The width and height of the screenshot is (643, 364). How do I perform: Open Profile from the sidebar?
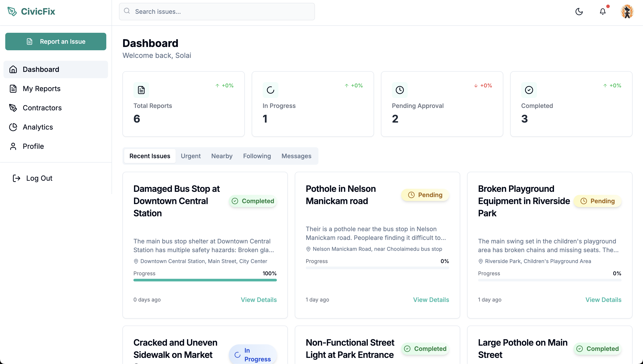[33, 146]
